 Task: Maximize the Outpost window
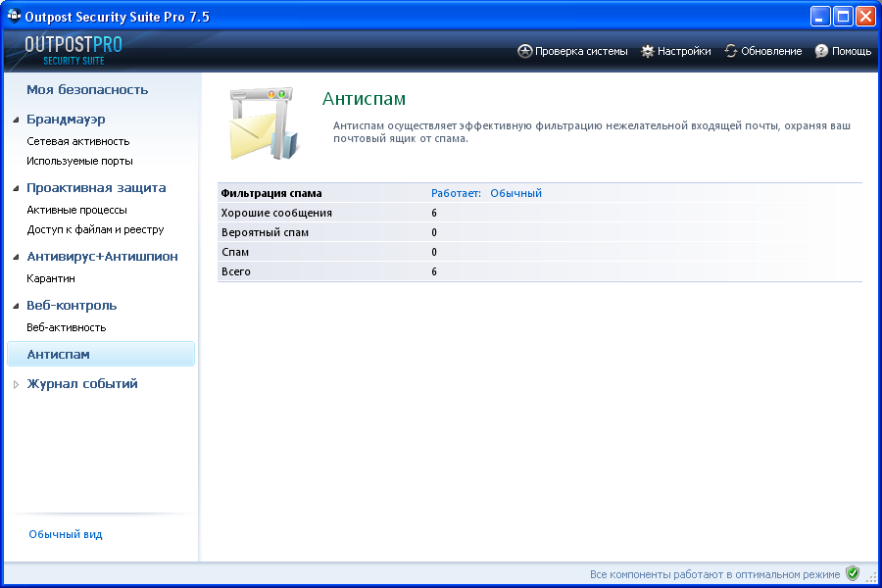(x=843, y=17)
